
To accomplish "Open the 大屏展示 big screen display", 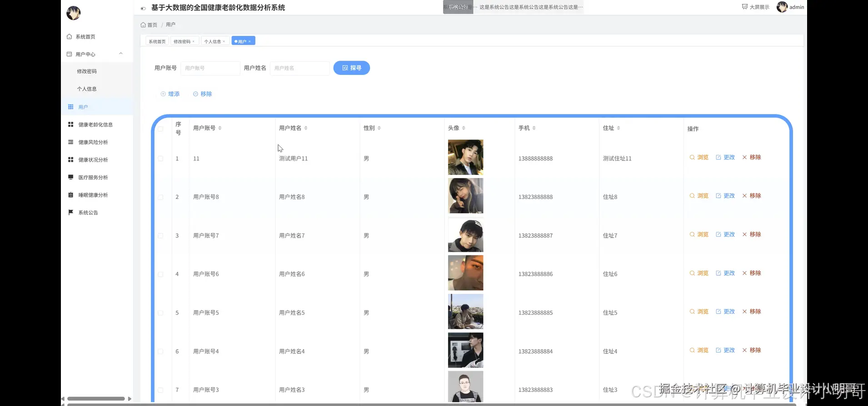I will click(756, 7).
